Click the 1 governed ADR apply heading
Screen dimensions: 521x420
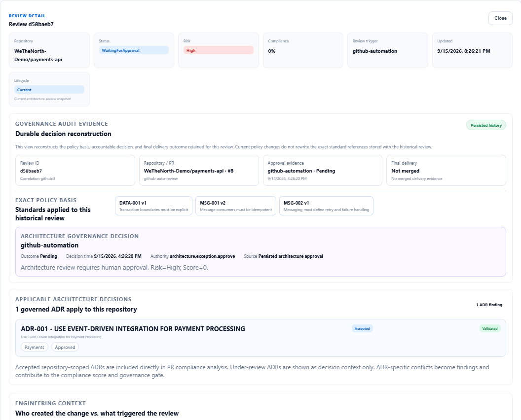[x=76, y=310]
